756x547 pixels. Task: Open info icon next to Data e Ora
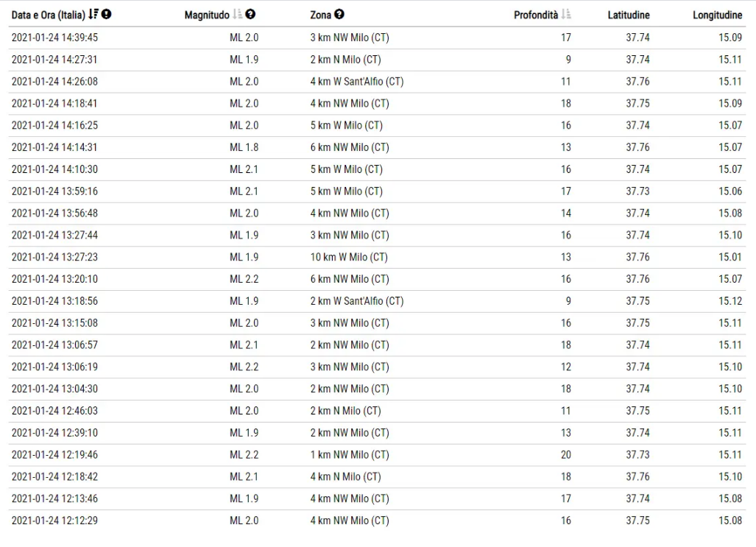pos(107,15)
